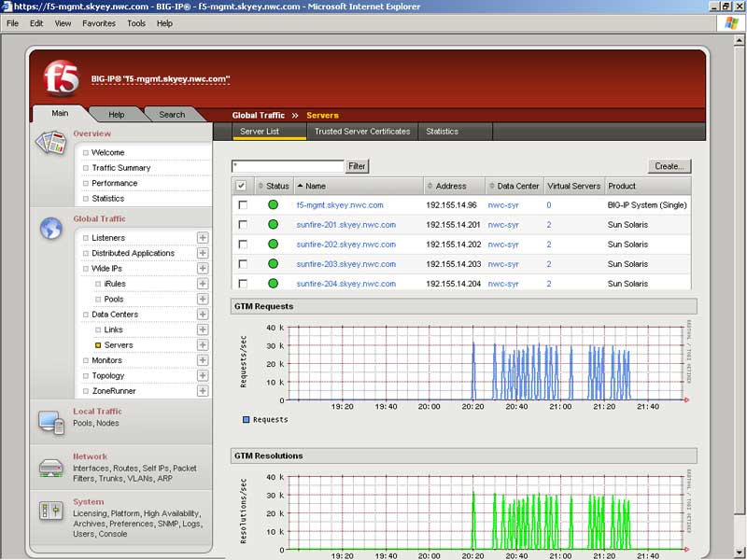Switch to the Trusted Server Certificates tab
Screen dimensions: 747x560
[x=362, y=132]
